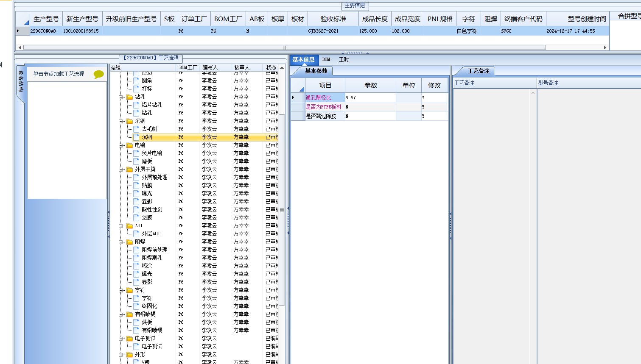641x364 pixels.
Task: Select the 外形 folder icon
Action: [129, 355]
